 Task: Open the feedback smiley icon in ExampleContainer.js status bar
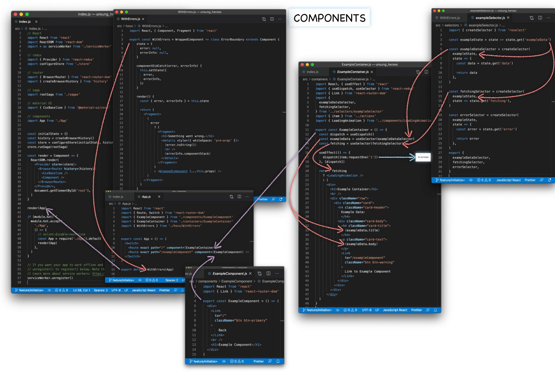pyautogui.click(x=428, y=310)
